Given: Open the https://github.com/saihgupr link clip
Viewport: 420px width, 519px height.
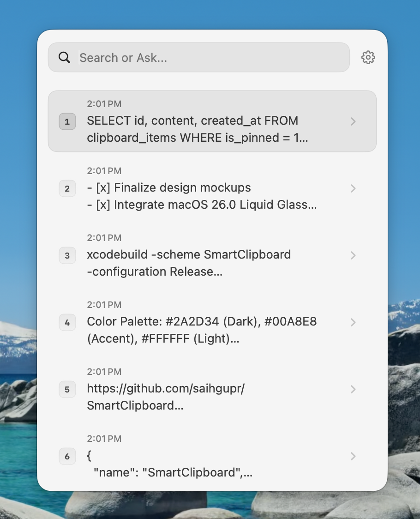Looking at the screenshot, I should 166,397.
